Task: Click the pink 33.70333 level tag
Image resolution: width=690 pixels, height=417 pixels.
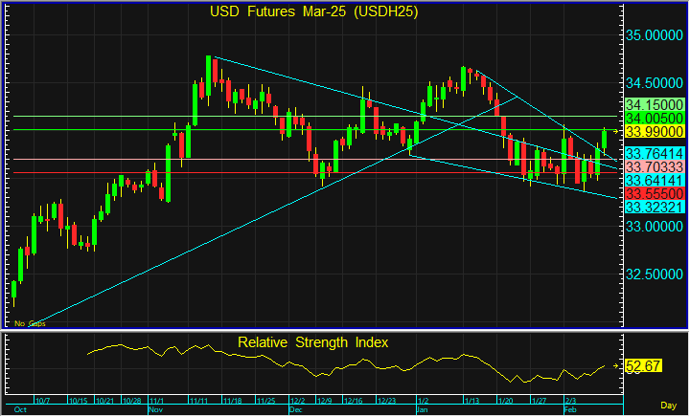Action: pos(654,167)
